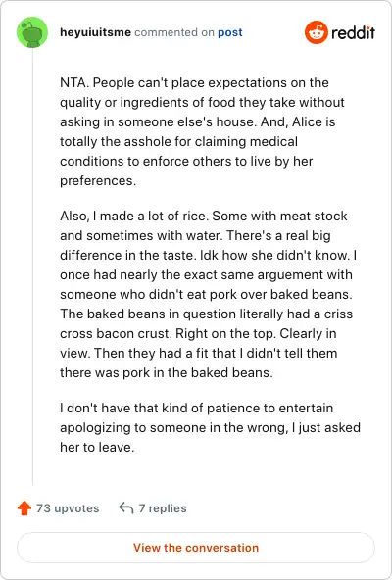This screenshot has height=580, width=392.
Task: Open the "7 replies" link
Action: 163,508
